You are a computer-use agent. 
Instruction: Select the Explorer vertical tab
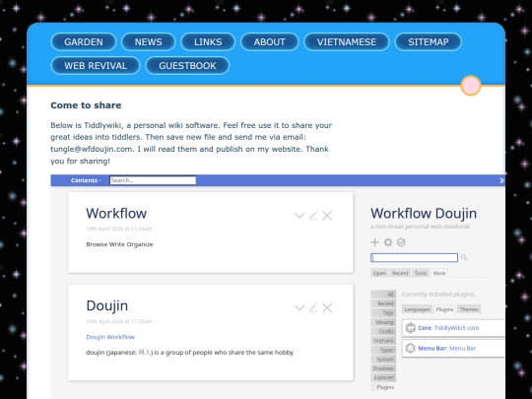(383, 377)
